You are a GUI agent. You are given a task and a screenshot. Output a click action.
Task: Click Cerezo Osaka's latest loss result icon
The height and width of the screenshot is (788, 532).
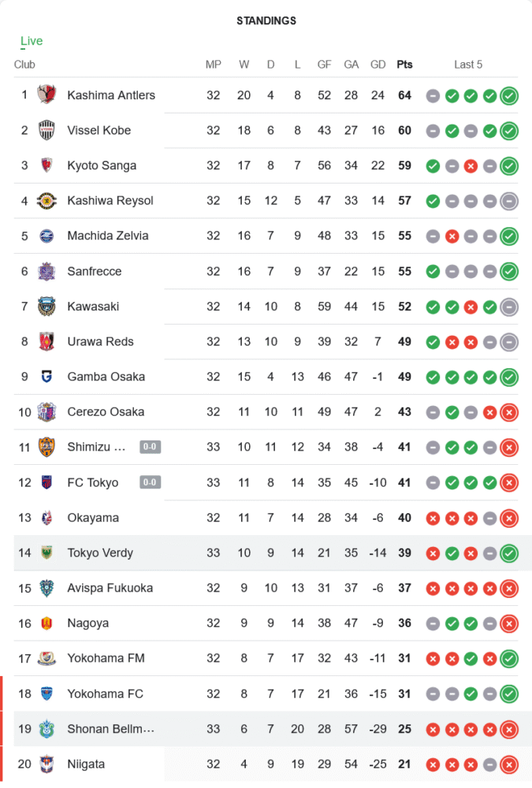coord(509,412)
